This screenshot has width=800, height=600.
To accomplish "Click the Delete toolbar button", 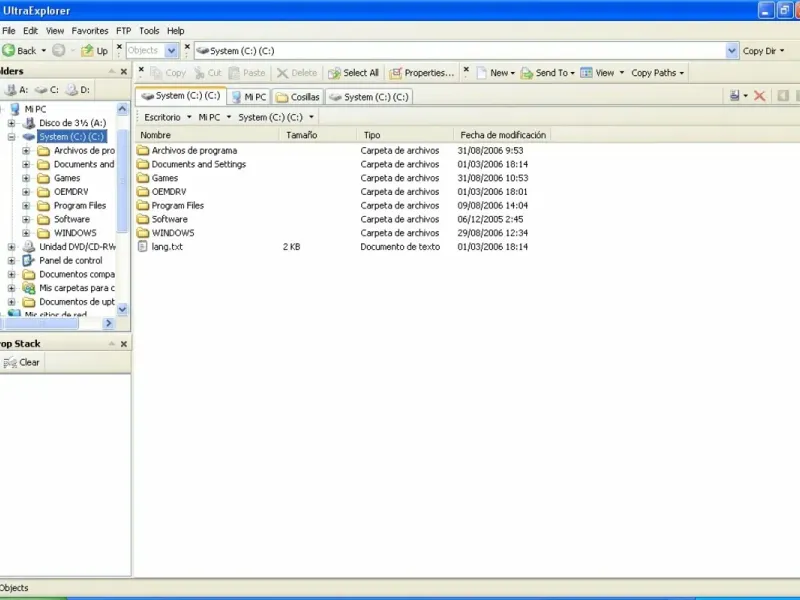I will point(297,73).
